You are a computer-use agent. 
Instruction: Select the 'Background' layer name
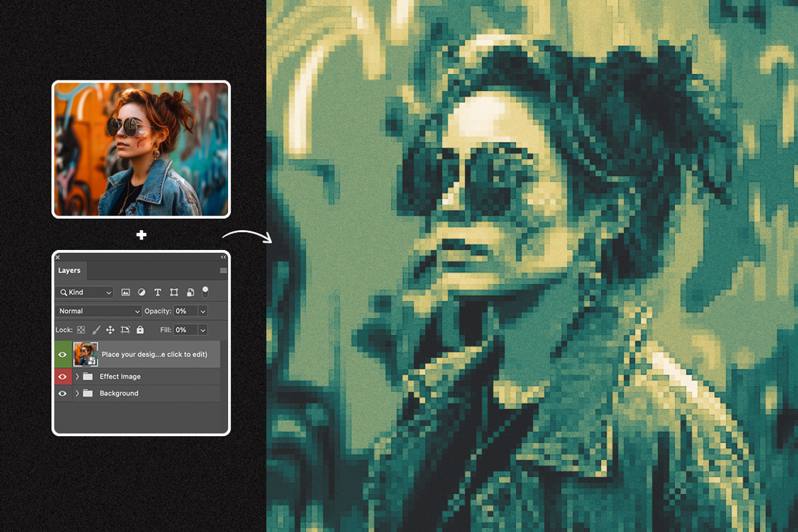pos(119,394)
